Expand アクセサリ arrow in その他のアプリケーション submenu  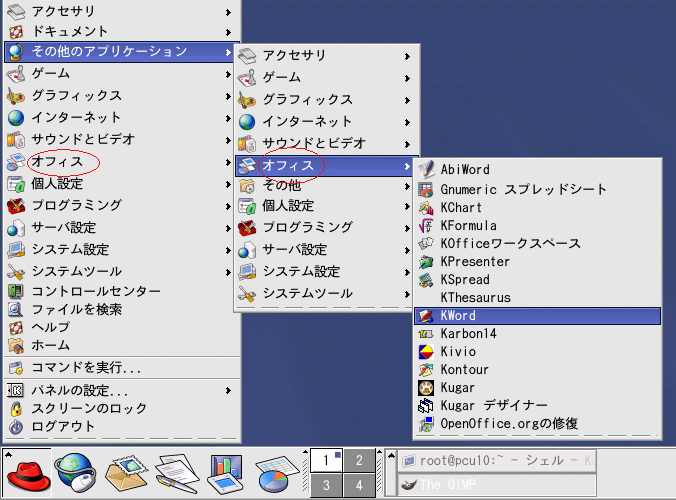pos(407,56)
